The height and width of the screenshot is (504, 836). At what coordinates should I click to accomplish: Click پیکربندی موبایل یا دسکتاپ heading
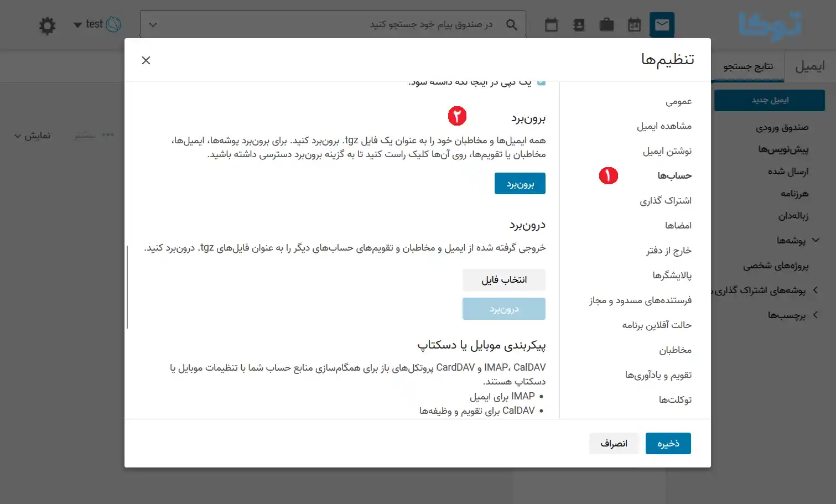click(x=481, y=345)
